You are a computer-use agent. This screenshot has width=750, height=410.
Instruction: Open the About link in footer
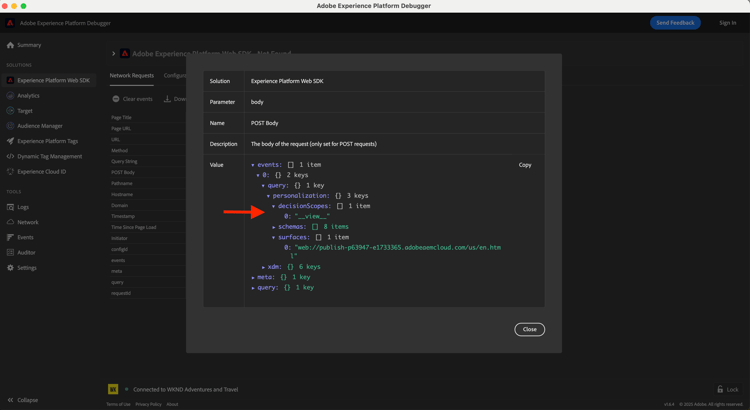(x=172, y=404)
